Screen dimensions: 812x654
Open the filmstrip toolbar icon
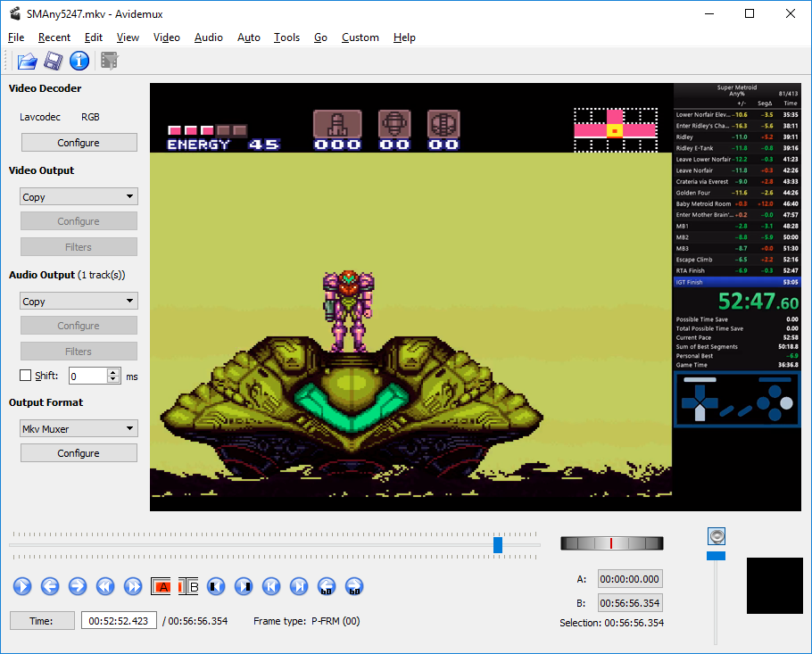point(109,61)
